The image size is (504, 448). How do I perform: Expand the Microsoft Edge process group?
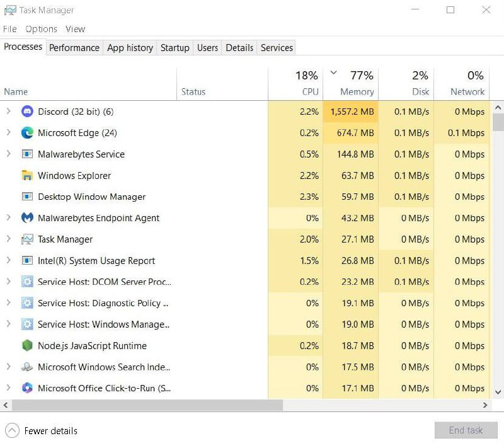pyautogui.click(x=8, y=133)
